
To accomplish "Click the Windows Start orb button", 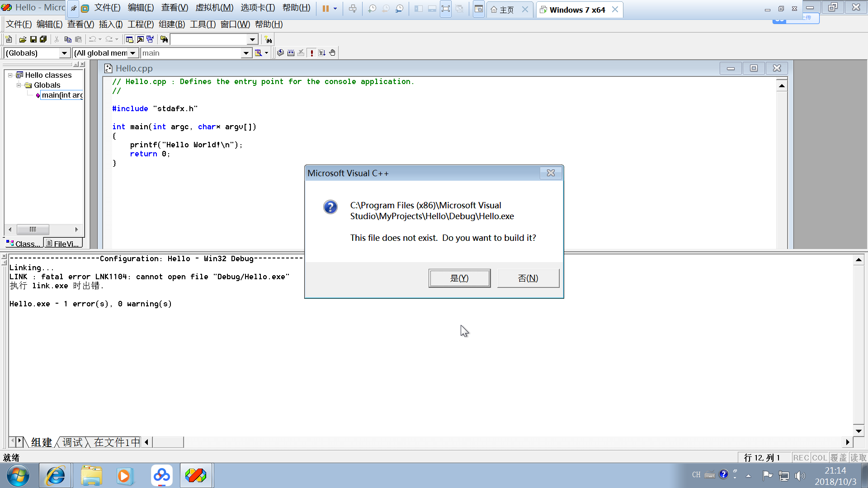I will coord(18,475).
